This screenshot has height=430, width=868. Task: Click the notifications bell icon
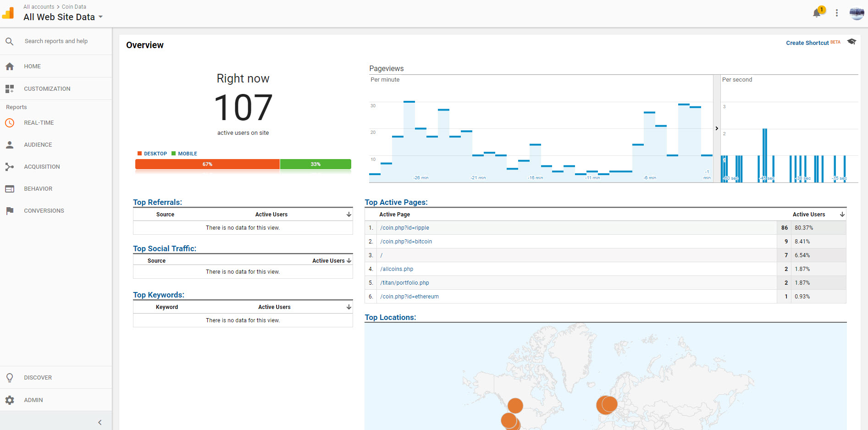pos(817,13)
